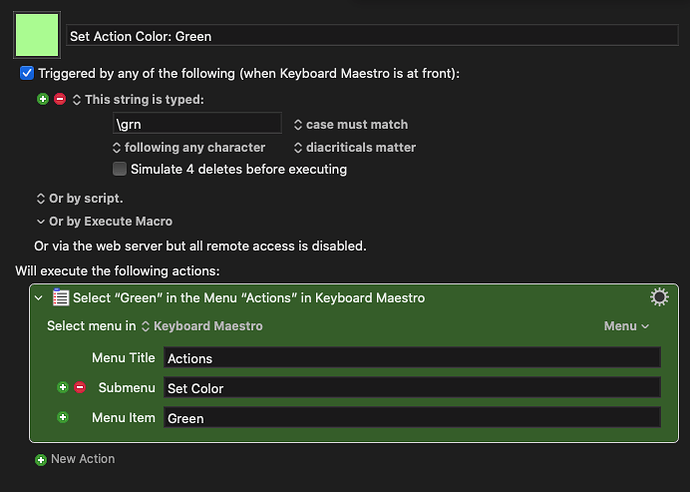Change 'case must match' option

(351, 125)
